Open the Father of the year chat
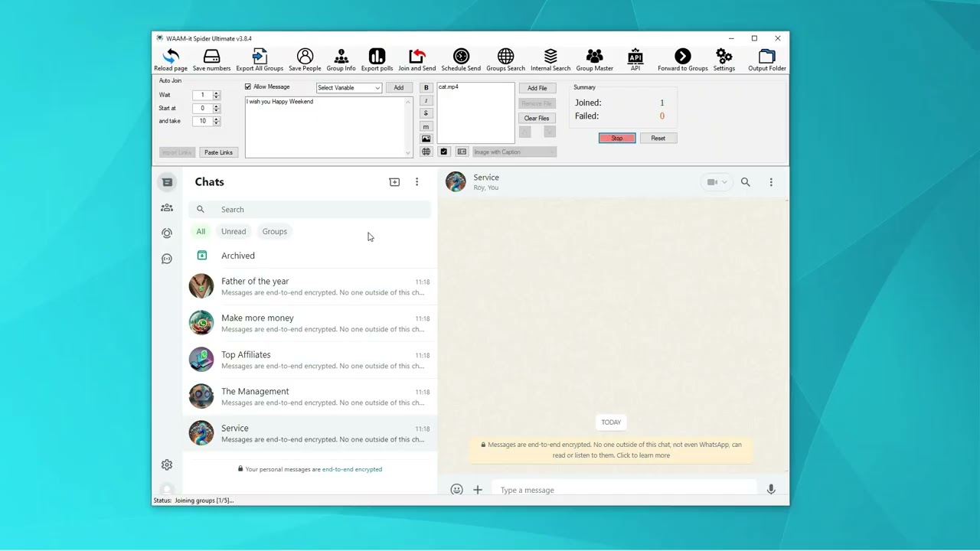The width and height of the screenshot is (980, 551). (x=310, y=286)
